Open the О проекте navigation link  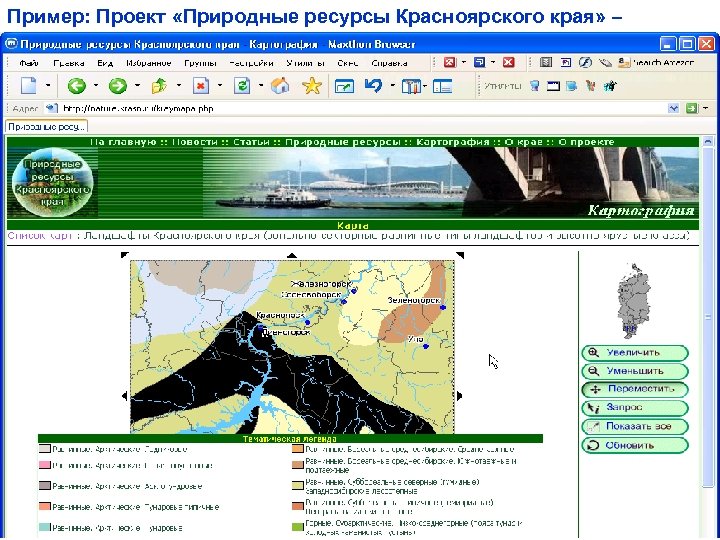click(586, 142)
